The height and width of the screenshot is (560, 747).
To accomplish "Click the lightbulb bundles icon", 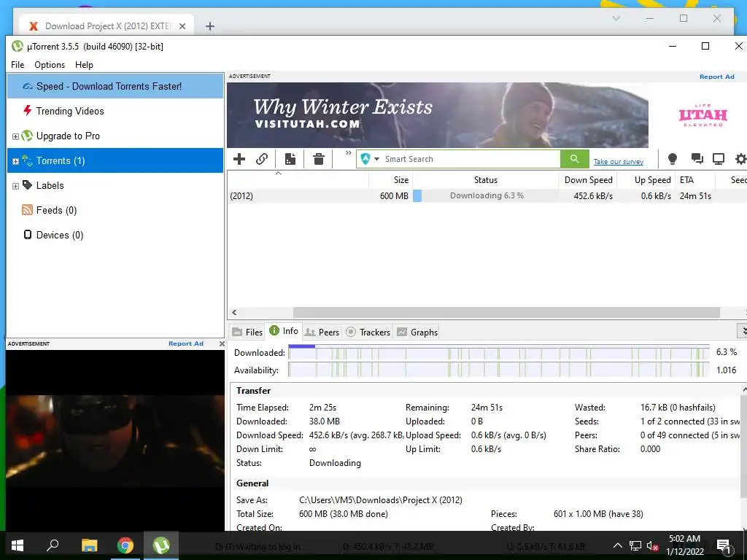I will tap(672, 158).
